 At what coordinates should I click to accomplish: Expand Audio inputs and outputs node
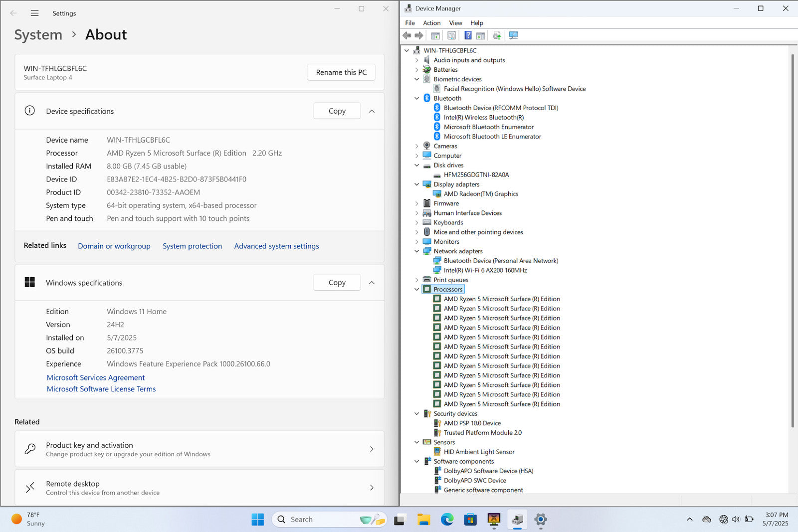417,60
